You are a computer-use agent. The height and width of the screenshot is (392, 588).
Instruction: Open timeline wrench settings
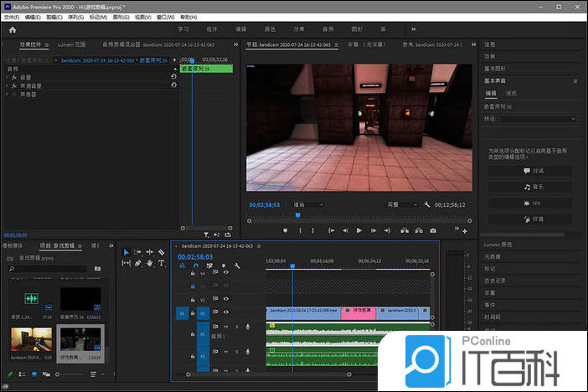click(238, 266)
